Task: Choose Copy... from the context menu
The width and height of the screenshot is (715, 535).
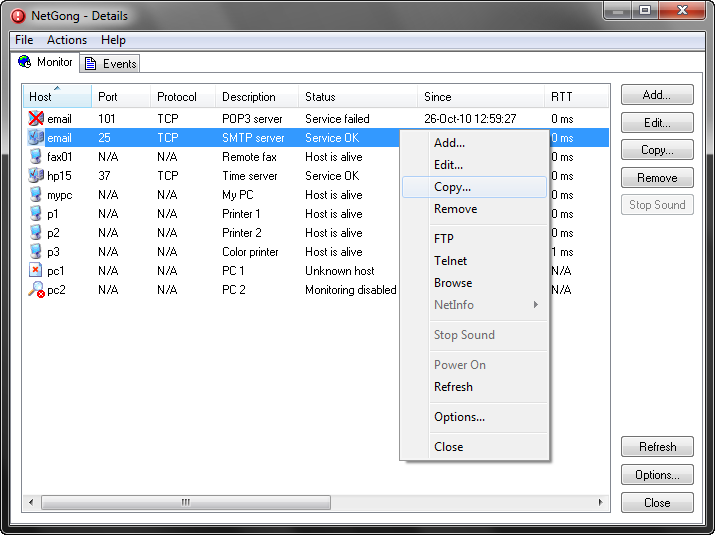Action: 452,187
